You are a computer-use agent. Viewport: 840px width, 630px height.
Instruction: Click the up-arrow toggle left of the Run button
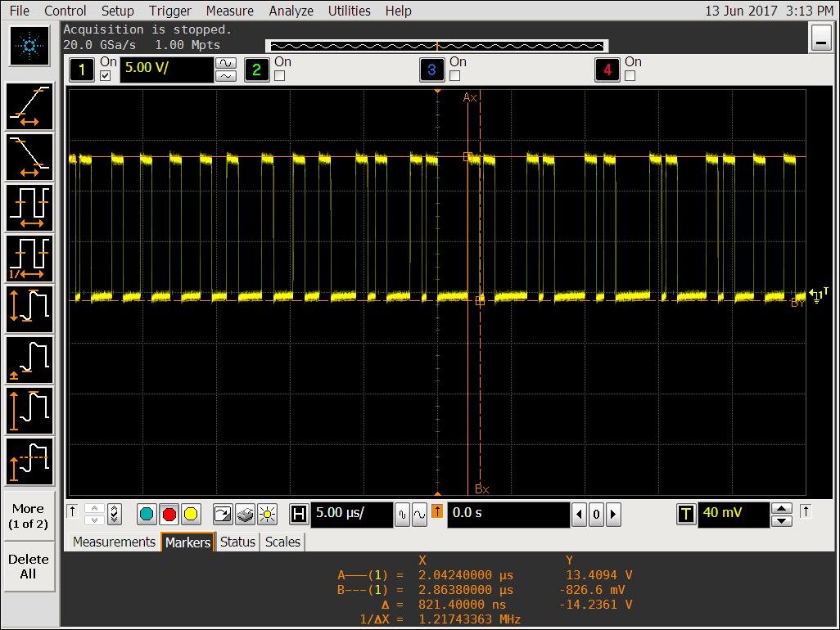point(72,511)
